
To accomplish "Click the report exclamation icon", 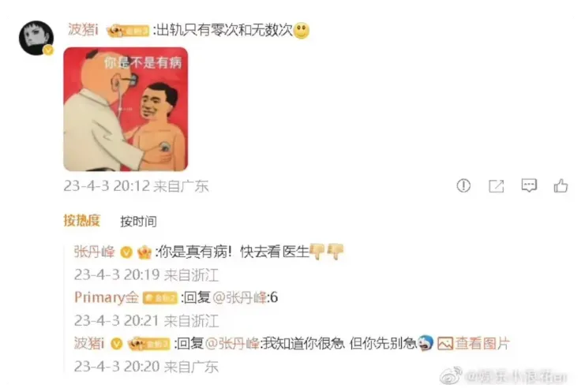I will click(463, 185).
